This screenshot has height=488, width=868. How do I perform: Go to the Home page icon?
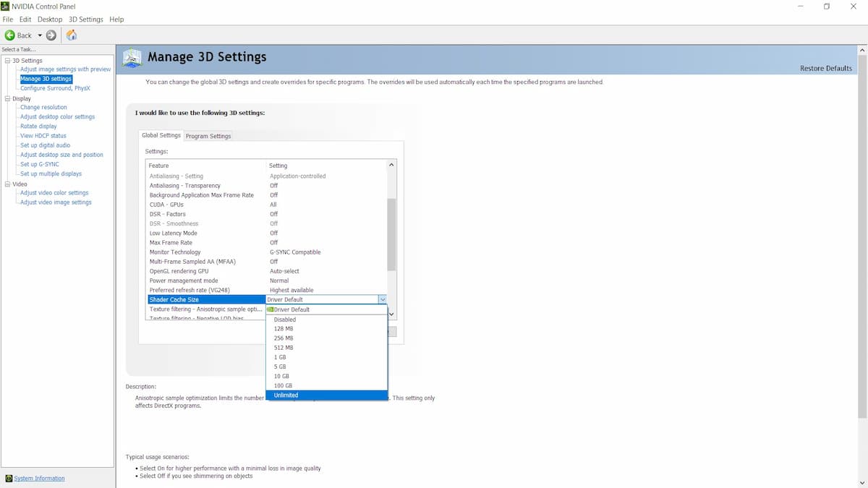point(72,35)
